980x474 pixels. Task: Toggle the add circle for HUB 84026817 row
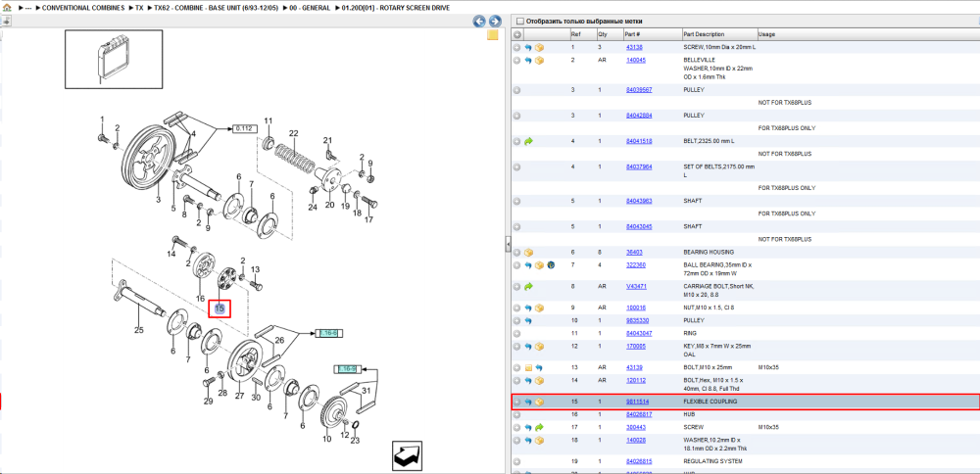coord(516,414)
